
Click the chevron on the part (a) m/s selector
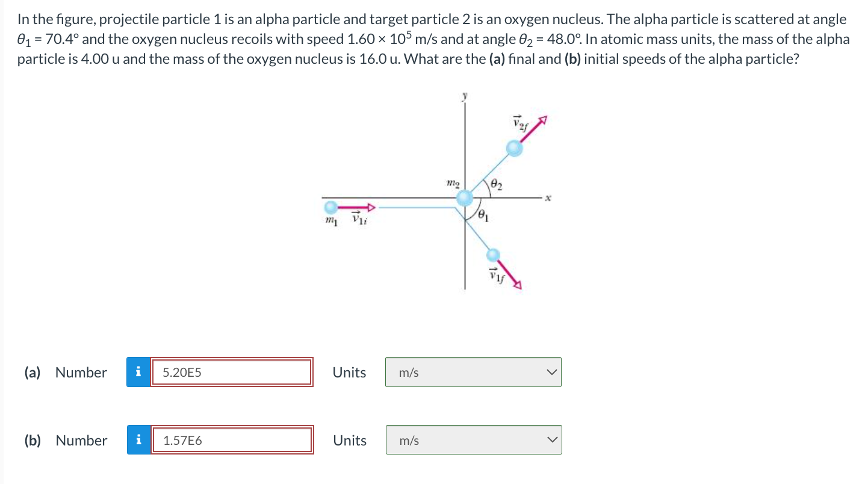tap(551, 372)
